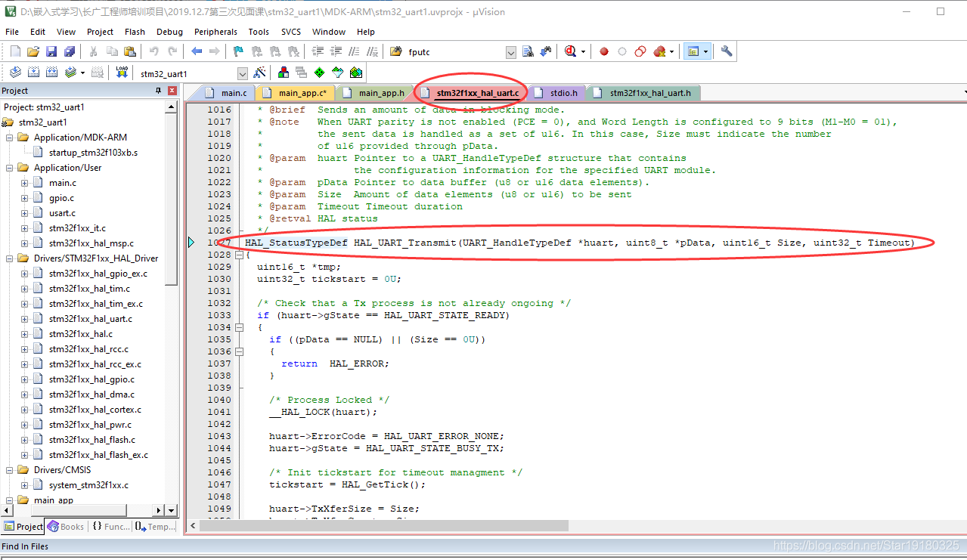Collapse the code fold at line 1034
The width and height of the screenshot is (967, 560).
pyautogui.click(x=240, y=327)
